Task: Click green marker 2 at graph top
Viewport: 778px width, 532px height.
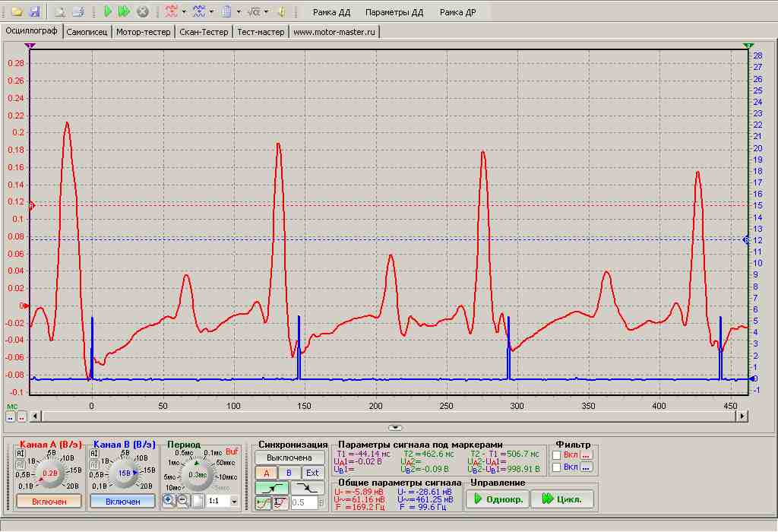Action: 748,46
